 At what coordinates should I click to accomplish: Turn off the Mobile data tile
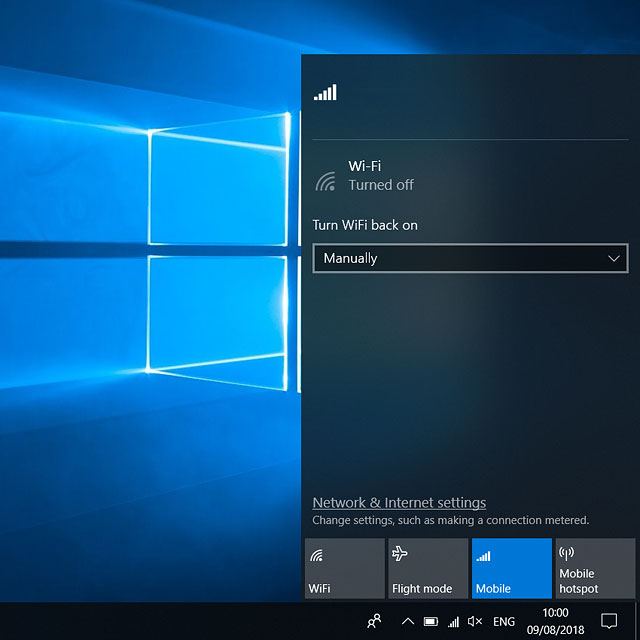pyautogui.click(x=511, y=568)
